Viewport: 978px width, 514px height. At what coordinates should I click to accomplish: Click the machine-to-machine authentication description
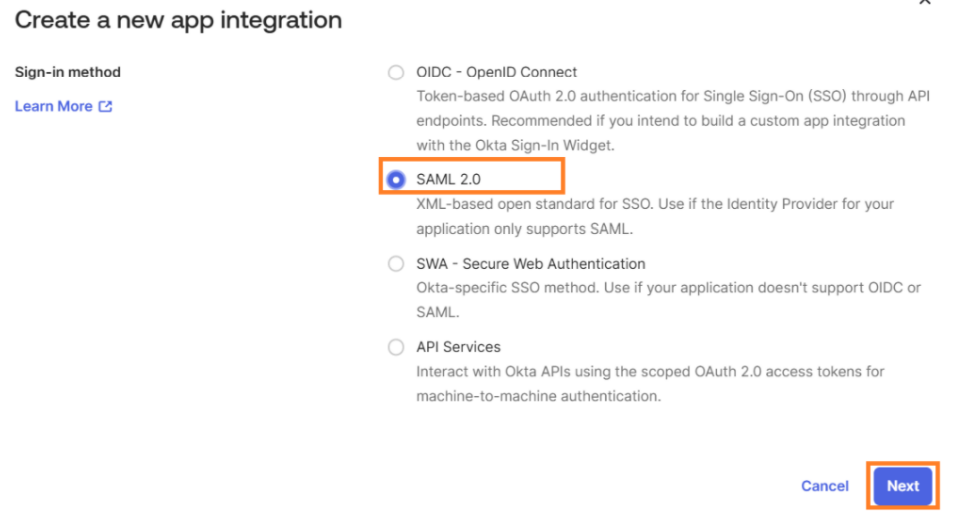tap(538, 396)
